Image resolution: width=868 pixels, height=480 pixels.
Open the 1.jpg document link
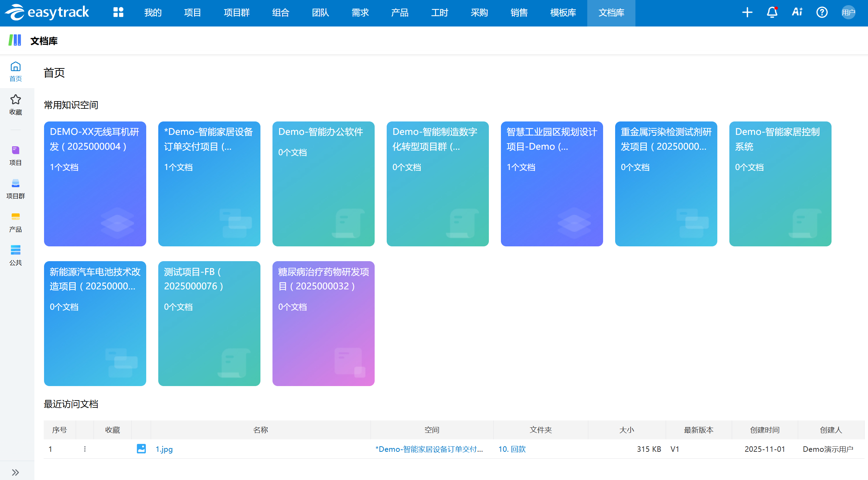tap(164, 449)
